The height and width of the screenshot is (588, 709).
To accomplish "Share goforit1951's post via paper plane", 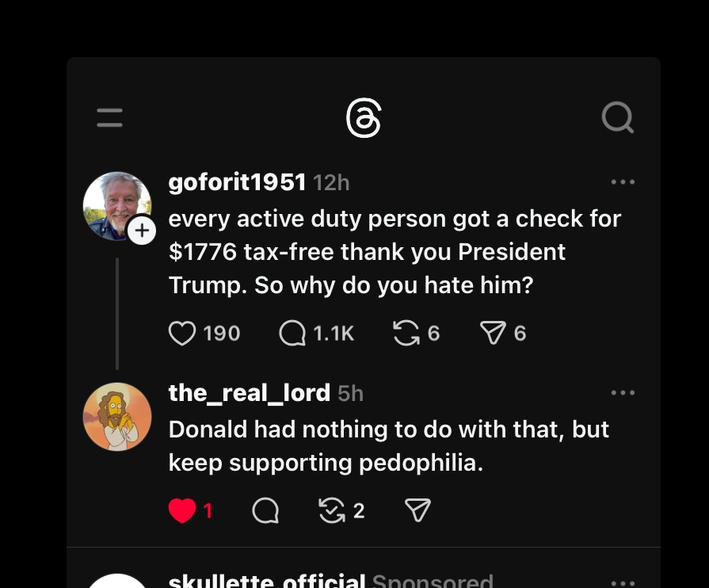I will pyautogui.click(x=493, y=334).
